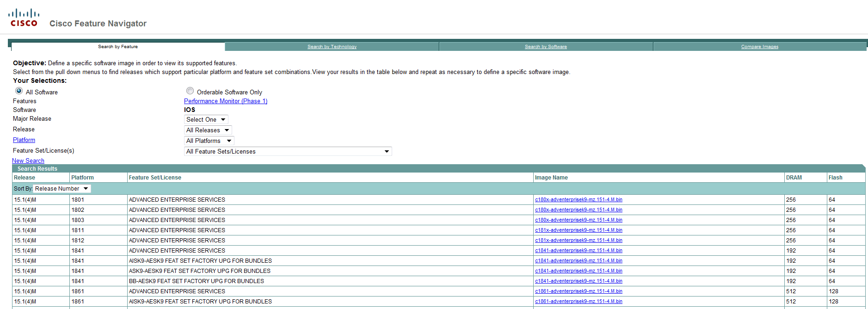868x309 pixels.
Task: Open the Performance Monitor (Phase 1) link
Action: point(226,101)
